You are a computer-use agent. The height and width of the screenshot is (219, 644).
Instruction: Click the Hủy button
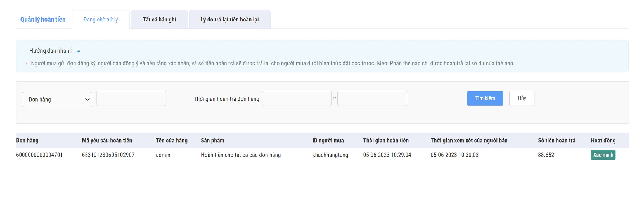pyautogui.click(x=522, y=98)
